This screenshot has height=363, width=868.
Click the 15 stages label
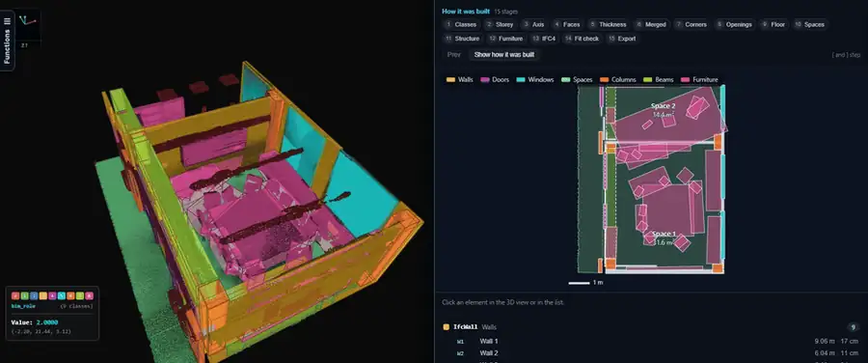tap(506, 11)
